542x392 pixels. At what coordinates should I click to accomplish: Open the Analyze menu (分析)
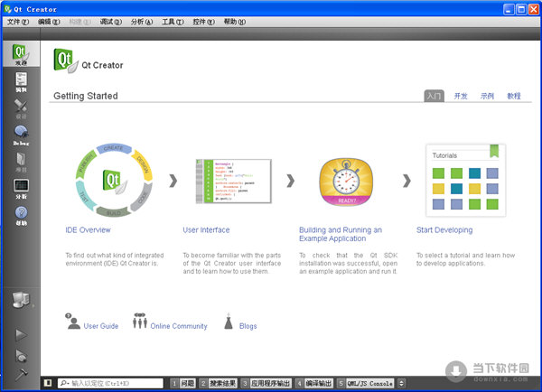tap(142, 22)
